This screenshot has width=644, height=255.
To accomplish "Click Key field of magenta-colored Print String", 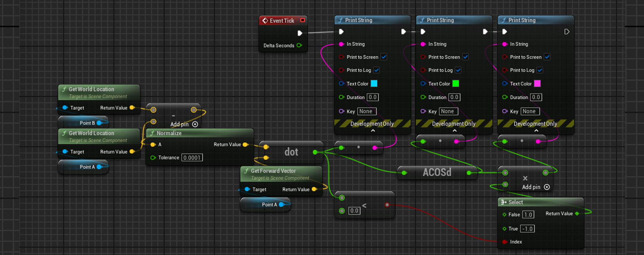I will pos(530,111).
